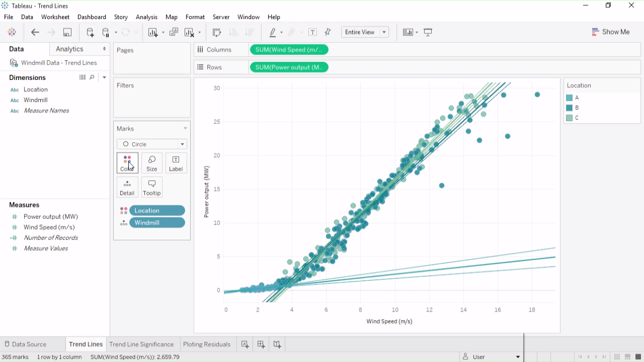This screenshot has height=362, width=644.
Task: Open the New Worksheet icon dropdown arrow
Action: [x=163, y=33]
